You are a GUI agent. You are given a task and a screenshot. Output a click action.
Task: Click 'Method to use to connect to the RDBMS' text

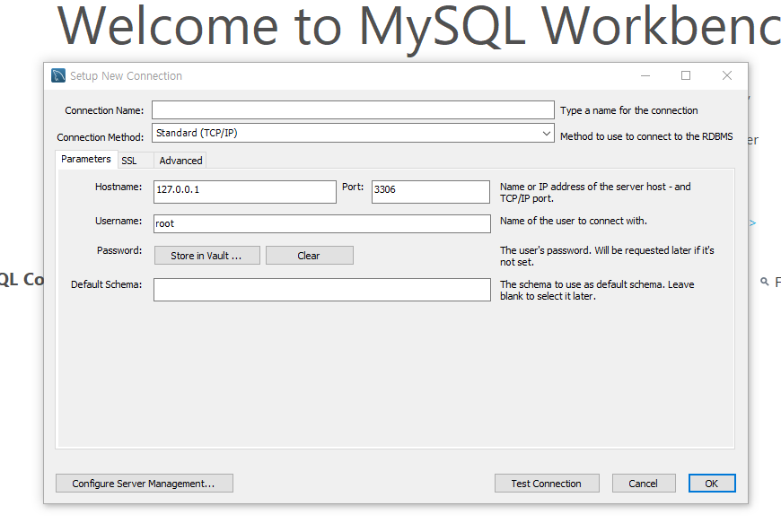[x=646, y=136]
